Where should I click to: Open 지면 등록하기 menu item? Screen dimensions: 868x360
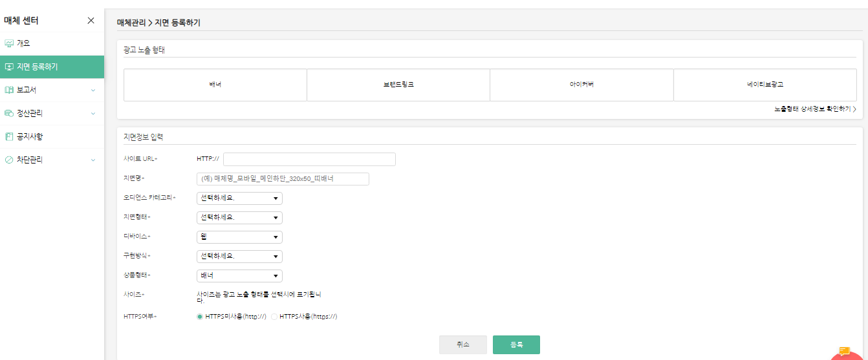click(52, 67)
